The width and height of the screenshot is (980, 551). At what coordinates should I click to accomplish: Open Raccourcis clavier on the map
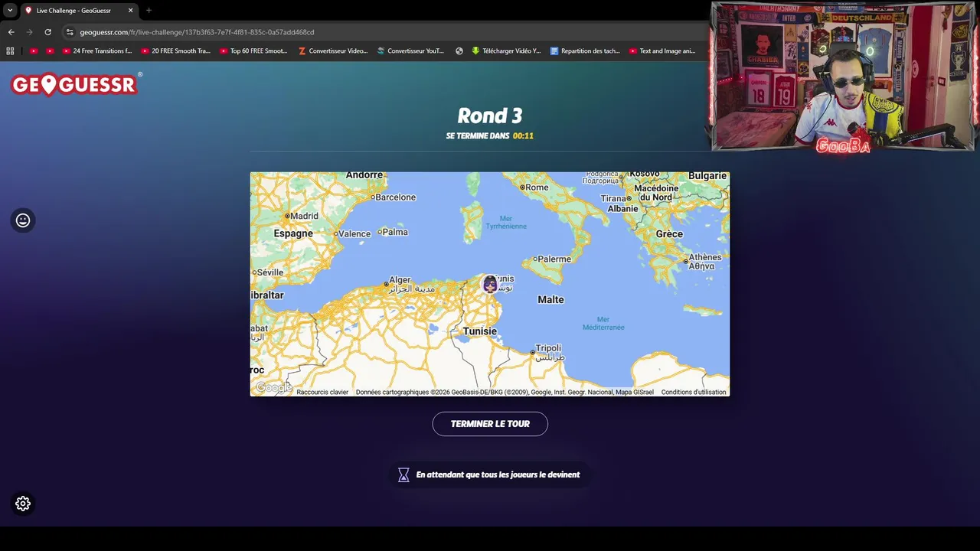point(322,392)
